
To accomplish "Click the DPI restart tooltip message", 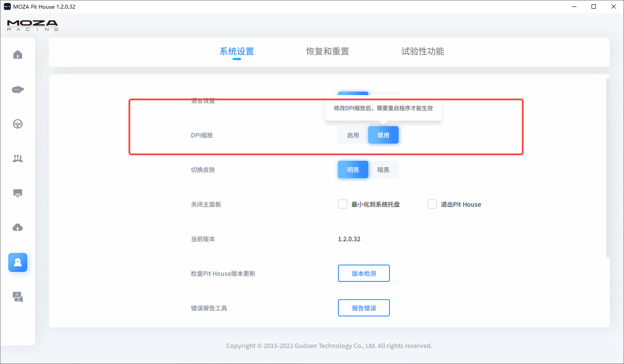I will (x=383, y=108).
